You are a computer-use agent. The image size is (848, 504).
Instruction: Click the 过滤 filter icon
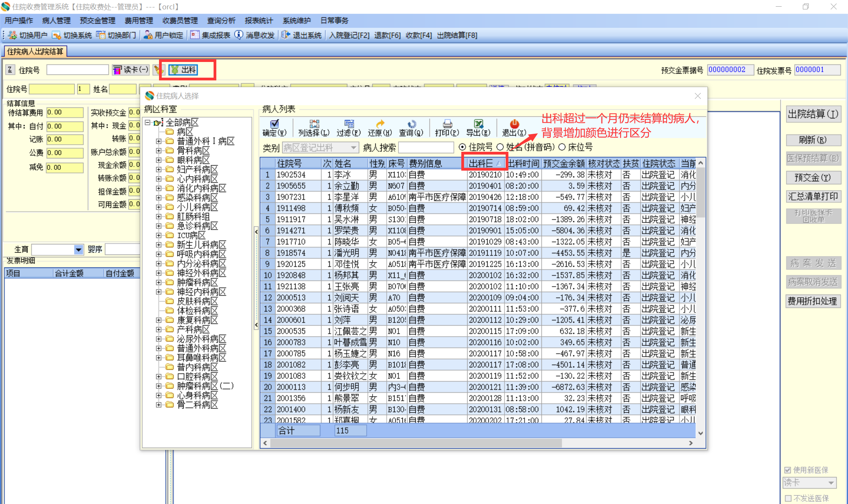click(x=349, y=124)
